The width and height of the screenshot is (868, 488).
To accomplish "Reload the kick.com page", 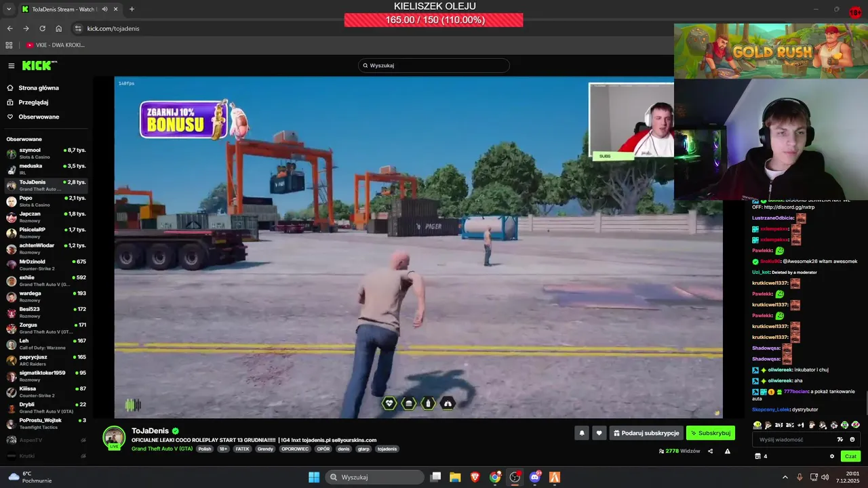I will (42, 28).
